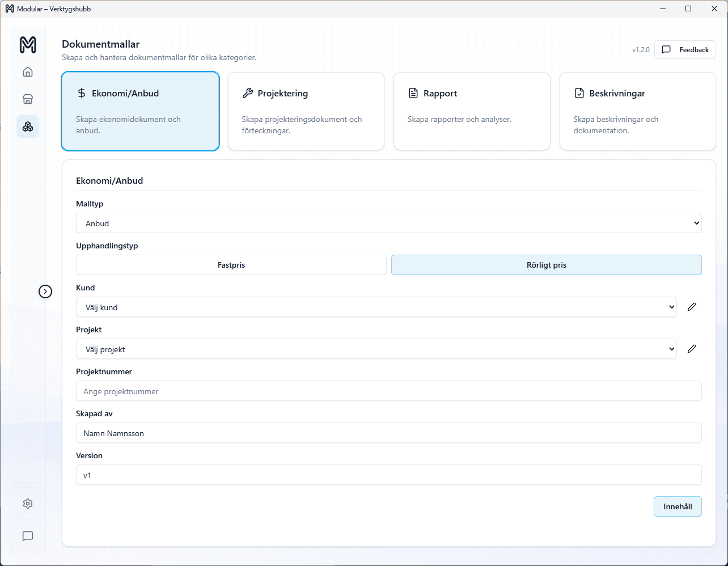Screen dimensions: 728x566
Task: Open settings via the gear icon
Action: [28, 504]
